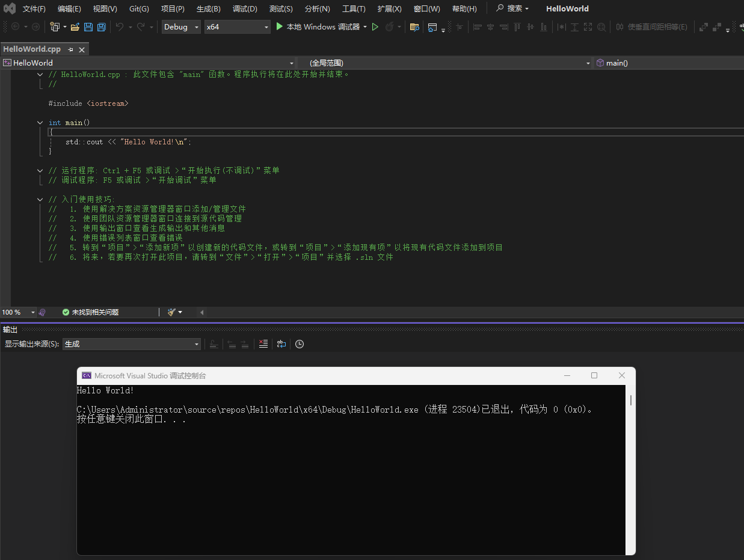The height and width of the screenshot is (560, 744).
Task: Start 本地 Windows 调试器
Action: click(x=318, y=27)
